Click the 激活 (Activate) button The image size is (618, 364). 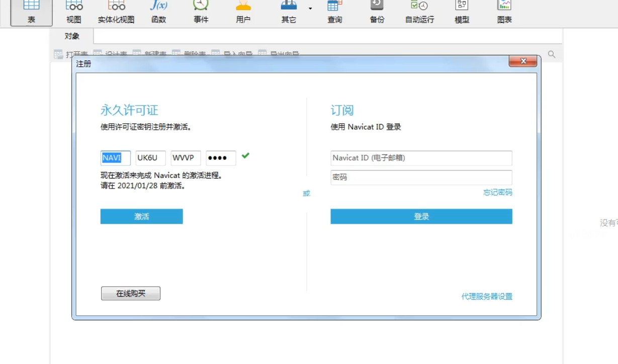[x=142, y=217]
